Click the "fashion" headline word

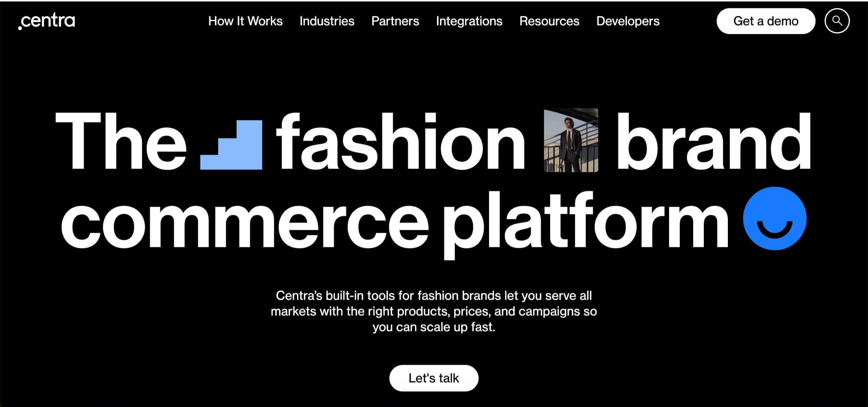tap(400, 141)
